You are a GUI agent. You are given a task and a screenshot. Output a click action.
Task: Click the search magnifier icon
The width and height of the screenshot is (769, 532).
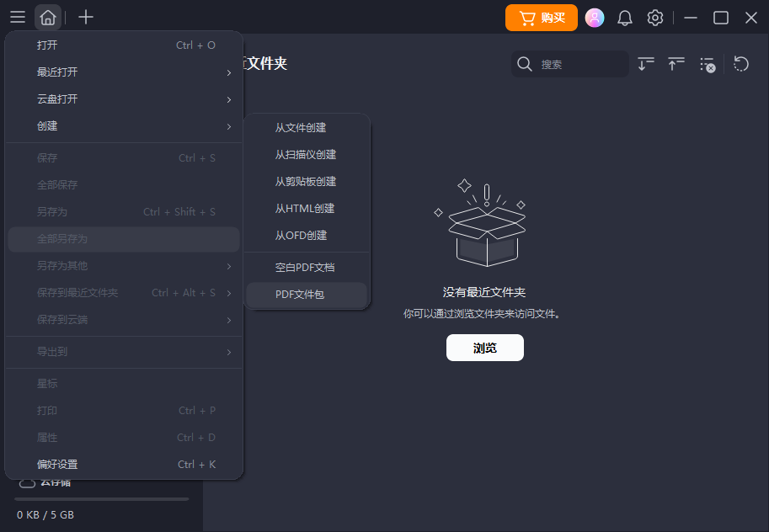pyautogui.click(x=524, y=64)
